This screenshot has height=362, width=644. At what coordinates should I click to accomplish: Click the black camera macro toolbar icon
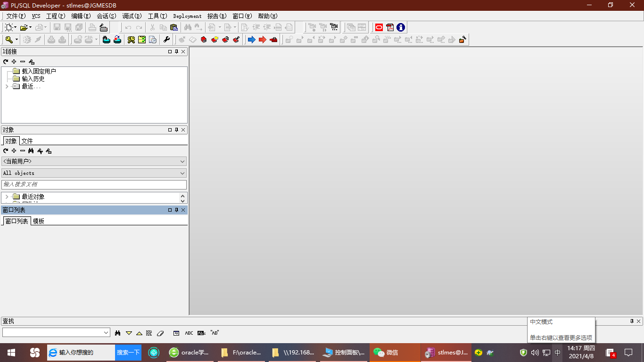[334, 27]
